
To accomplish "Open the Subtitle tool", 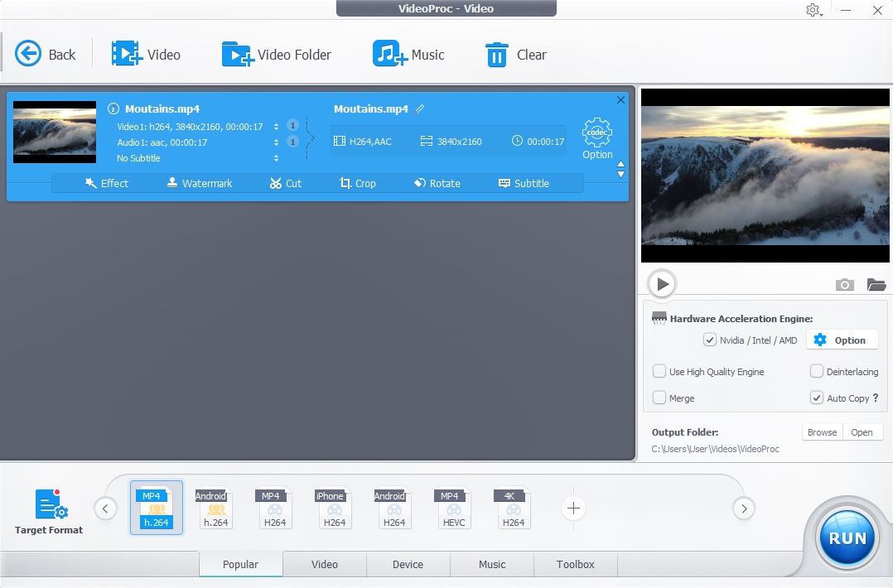I will 523,183.
